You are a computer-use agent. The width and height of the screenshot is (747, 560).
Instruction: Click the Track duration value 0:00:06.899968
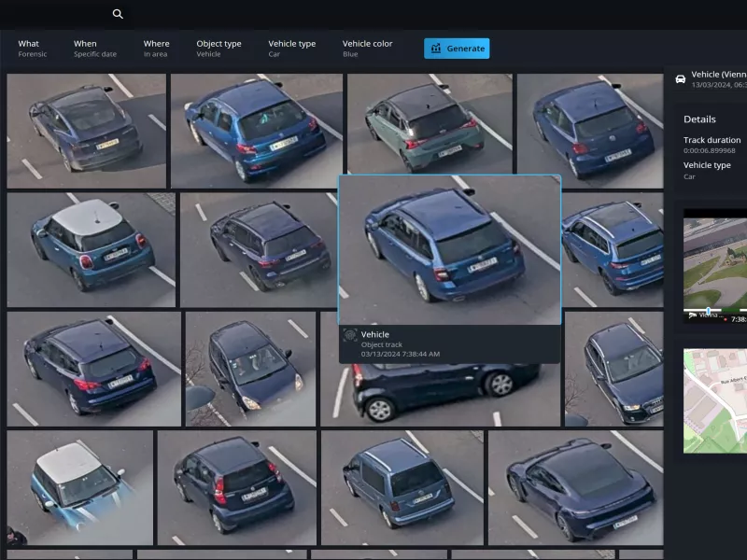[710, 150]
